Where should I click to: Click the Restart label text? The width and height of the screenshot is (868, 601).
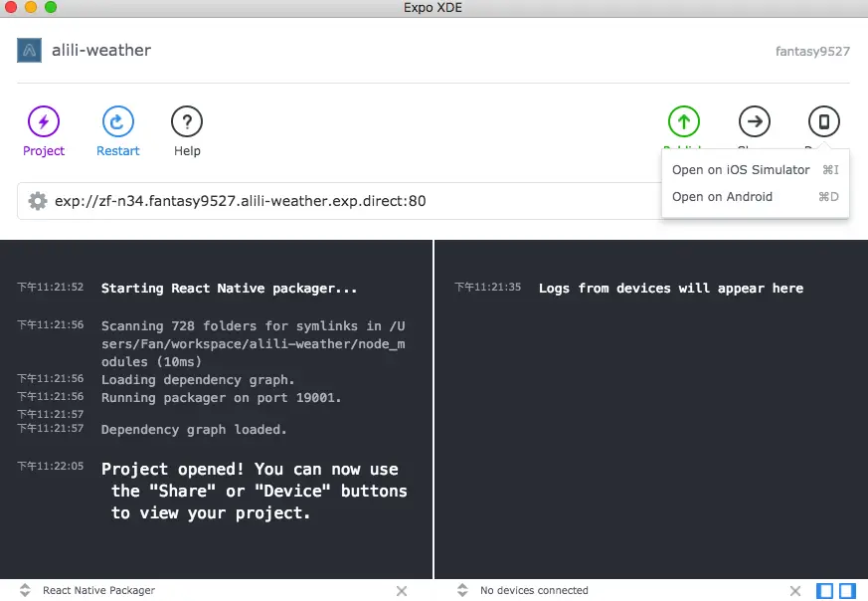click(x=118, y=150)
